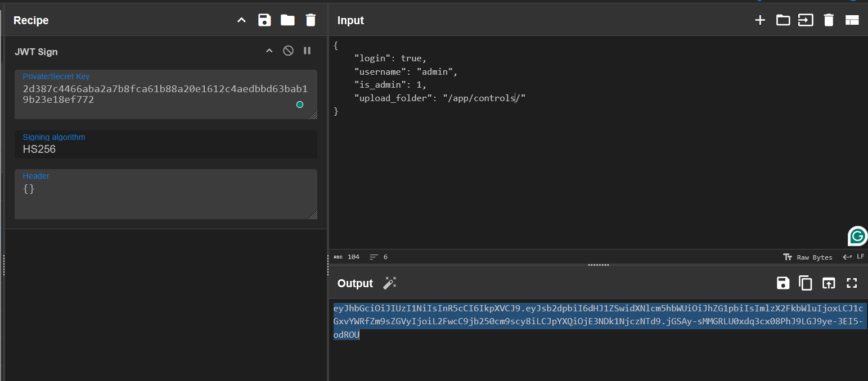Open a folder as input

pos(783,20)
